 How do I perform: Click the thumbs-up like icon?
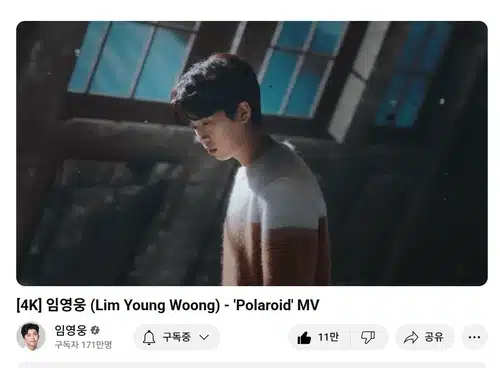(304, 338)
